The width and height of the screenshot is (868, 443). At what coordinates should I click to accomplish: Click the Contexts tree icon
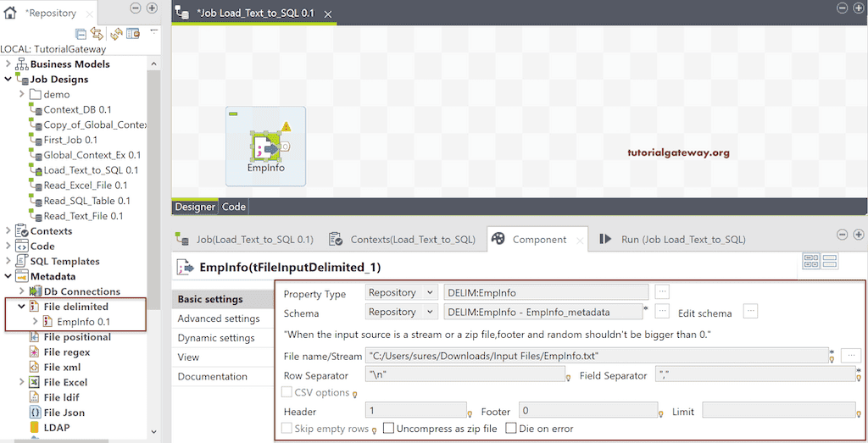[x=21, y=231]
